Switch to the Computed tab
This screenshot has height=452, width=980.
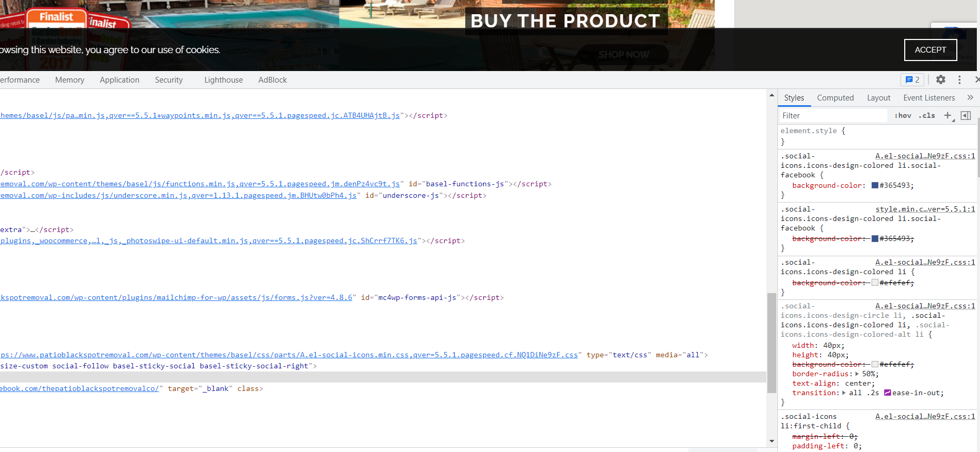coord(835,98)
